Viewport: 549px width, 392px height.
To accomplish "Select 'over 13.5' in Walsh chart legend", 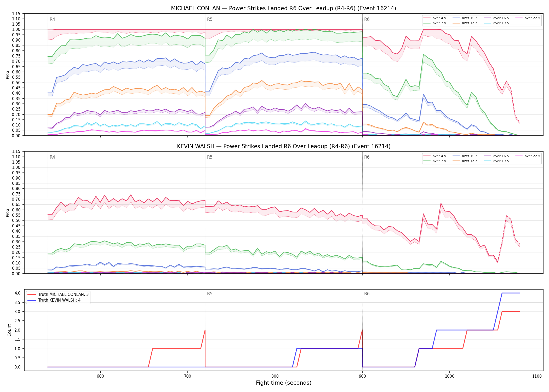I will coord(465,161).
